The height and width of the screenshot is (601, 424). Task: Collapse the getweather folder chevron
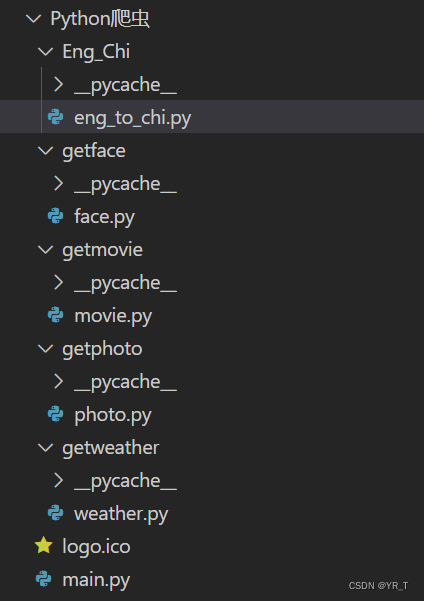click(46, 448)
